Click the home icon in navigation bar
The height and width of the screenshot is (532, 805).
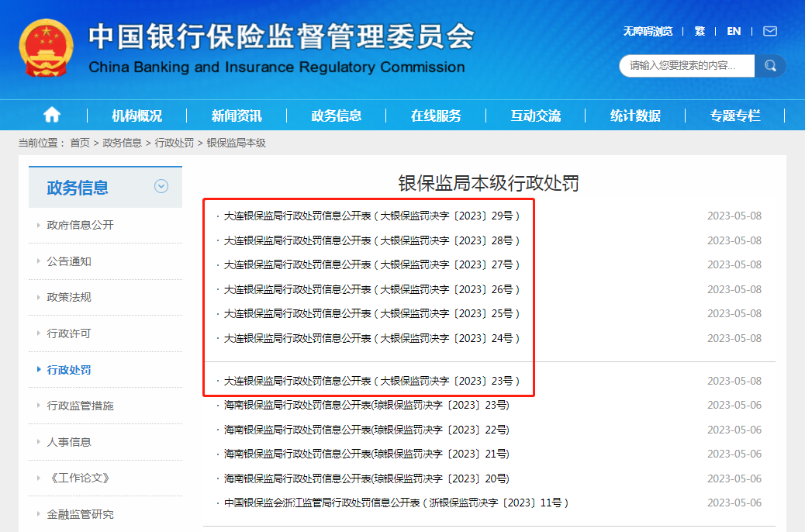(52, 115)
